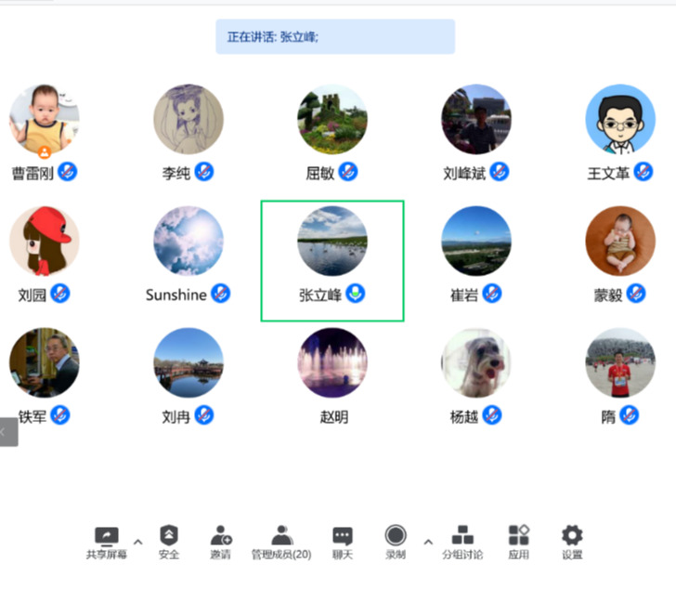Select 屈敏's garden castle avatar
This screenshot has width=676, height=616.
[332, 119]
